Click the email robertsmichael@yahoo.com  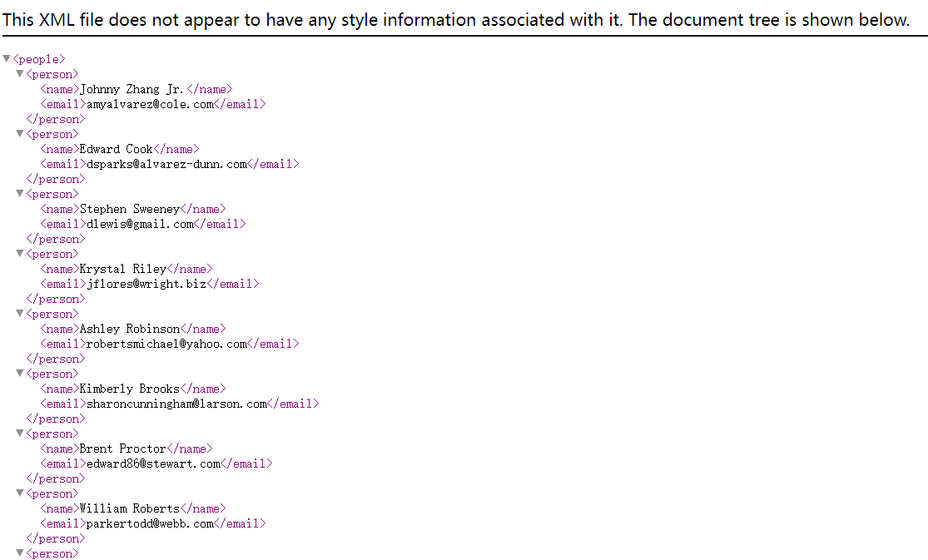[167, 344]
